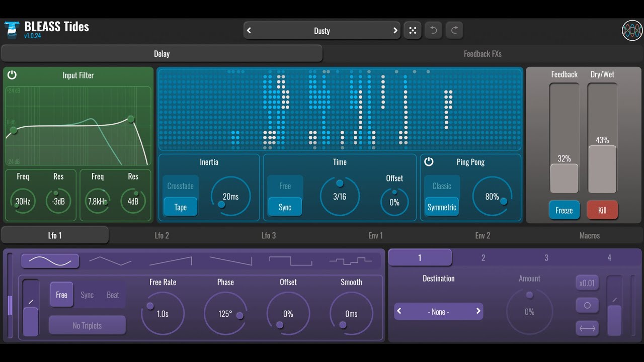Choose previous destination with left arrow
Viewport: 644px width, 362px height.
pos(399,311)
